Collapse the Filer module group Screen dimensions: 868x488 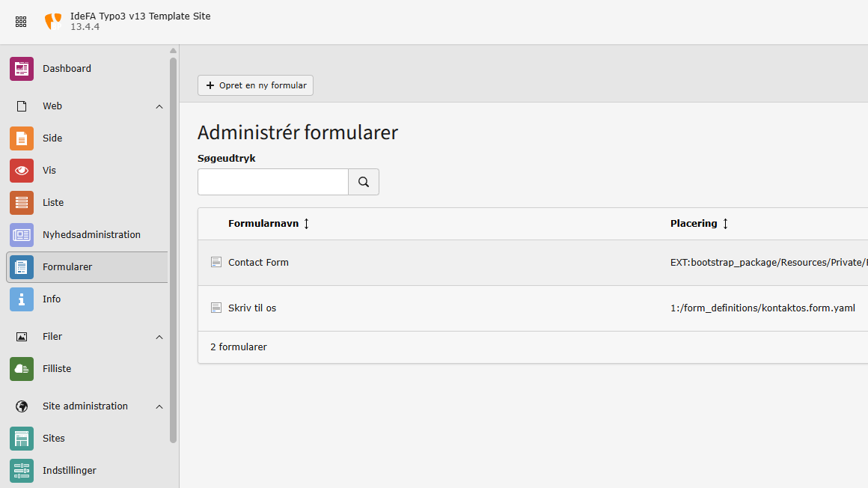tap(159, 338)
